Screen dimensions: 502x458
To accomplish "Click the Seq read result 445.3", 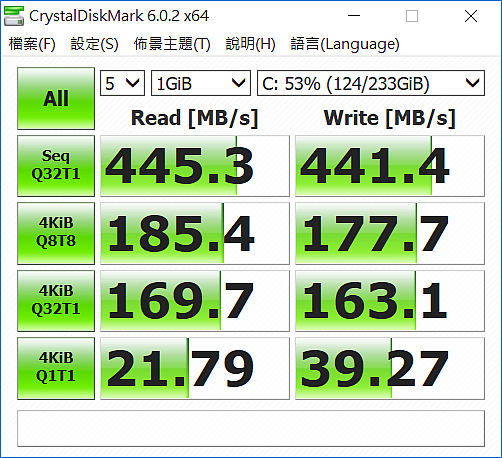I will tap(195, 166).
